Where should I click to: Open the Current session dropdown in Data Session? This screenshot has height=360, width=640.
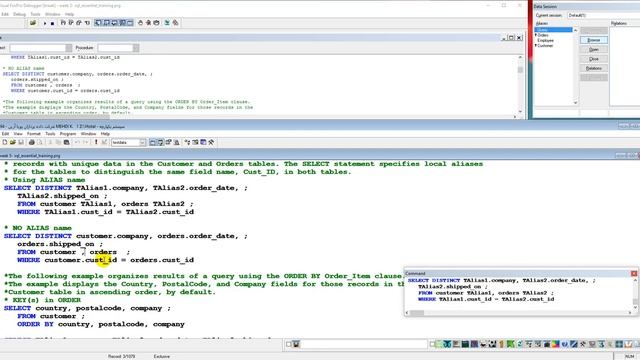coord(603,16)
